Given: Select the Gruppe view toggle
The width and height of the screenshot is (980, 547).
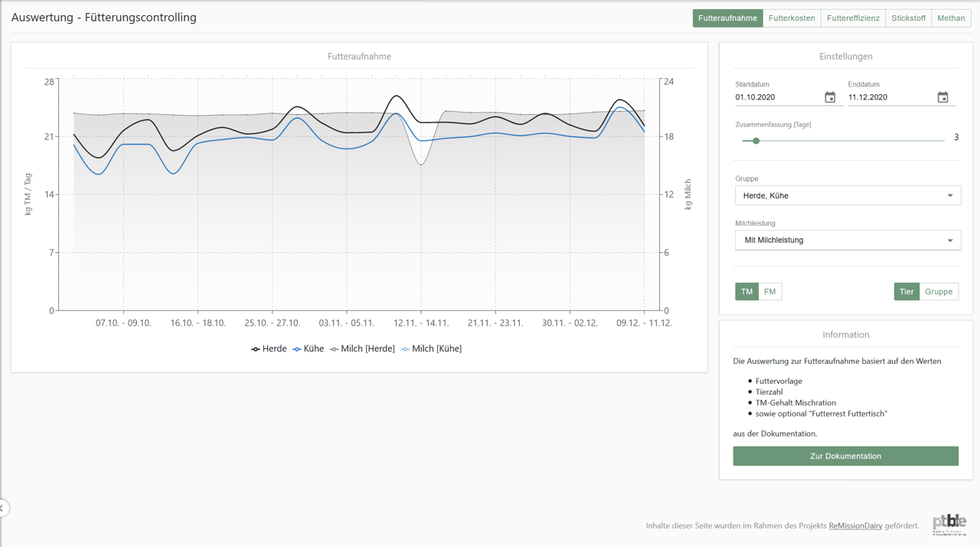Looking at the screenshot, I should click(x=938, y=292).
